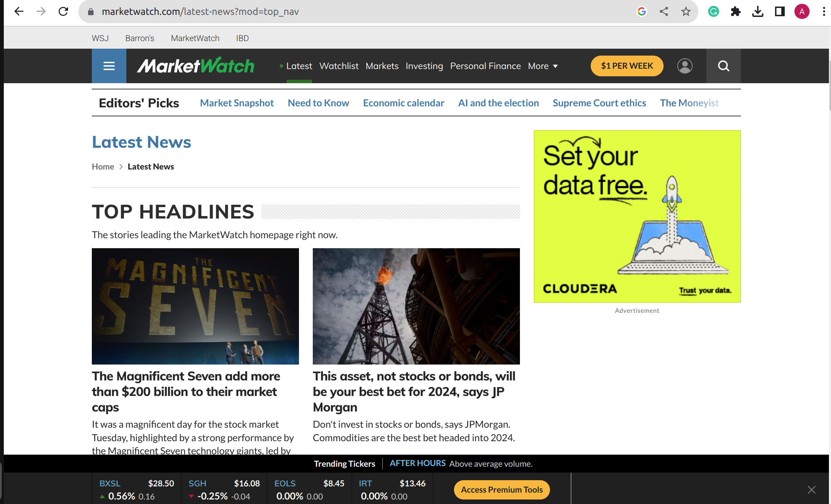Click the user profile icon
The image size is (831, 504).
(x=686, y=66)
